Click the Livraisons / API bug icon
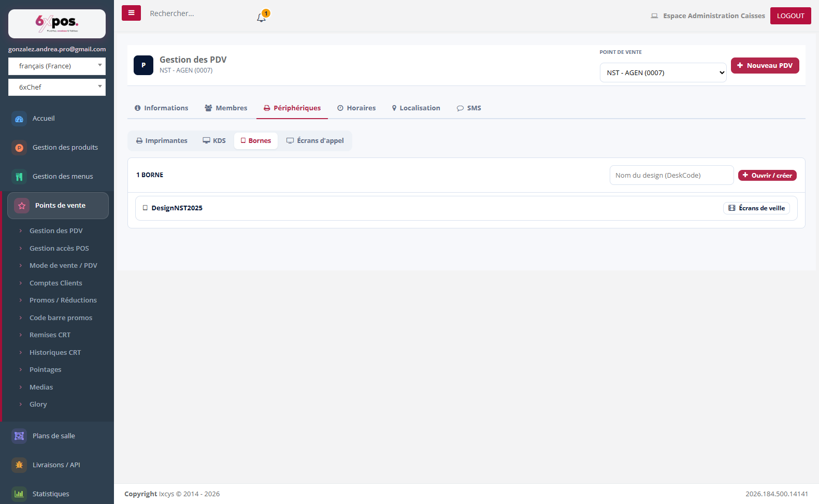Viewport: 819px width, 504px height. tap(19, 465)
